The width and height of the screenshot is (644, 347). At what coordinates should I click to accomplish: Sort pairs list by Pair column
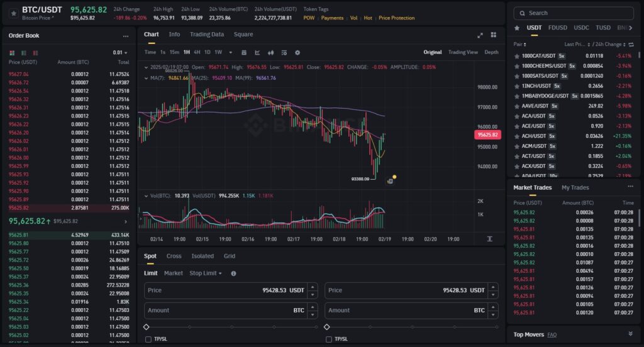(519, 45)
